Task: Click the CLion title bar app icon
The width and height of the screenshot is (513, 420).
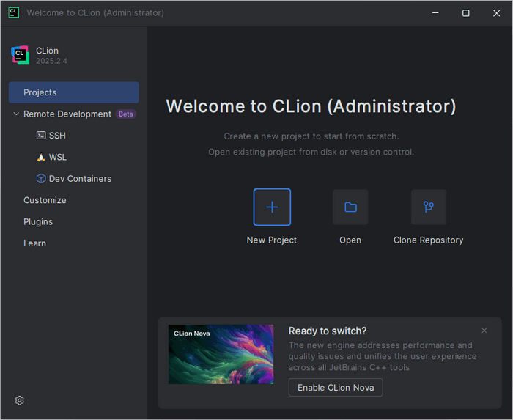Action: 14,12
